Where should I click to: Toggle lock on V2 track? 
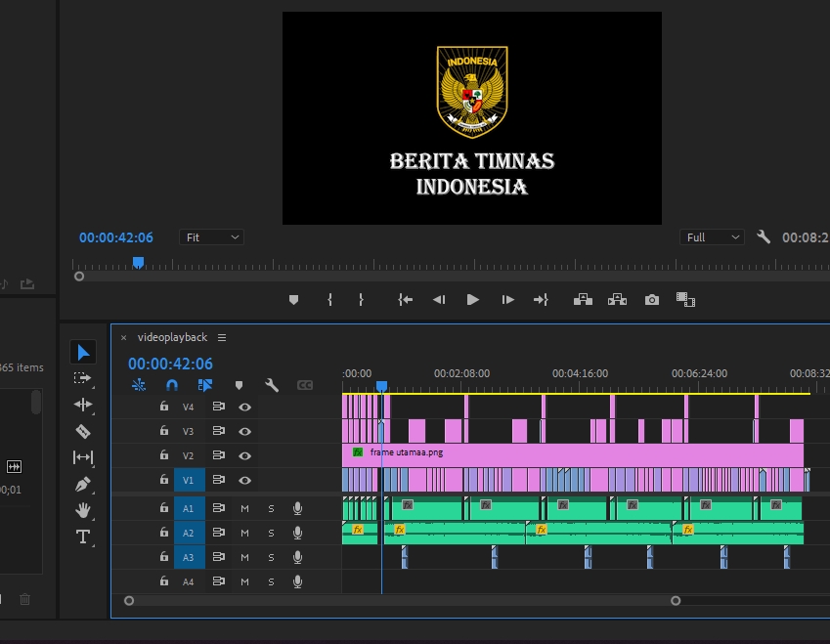click(164, 454)
